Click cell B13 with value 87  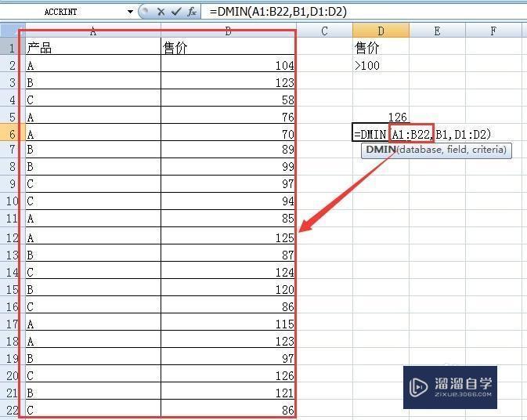(x=228, y=253)
